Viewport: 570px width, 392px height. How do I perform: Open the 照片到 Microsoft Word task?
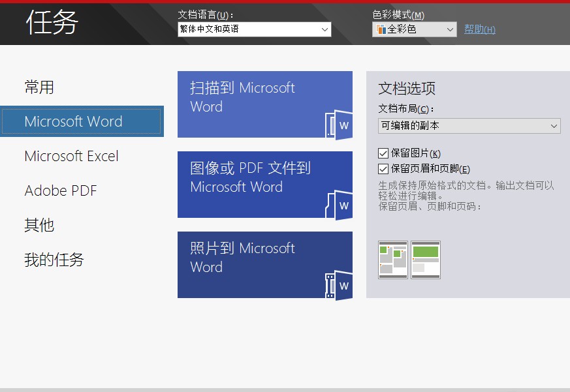(x=265, y=265)
